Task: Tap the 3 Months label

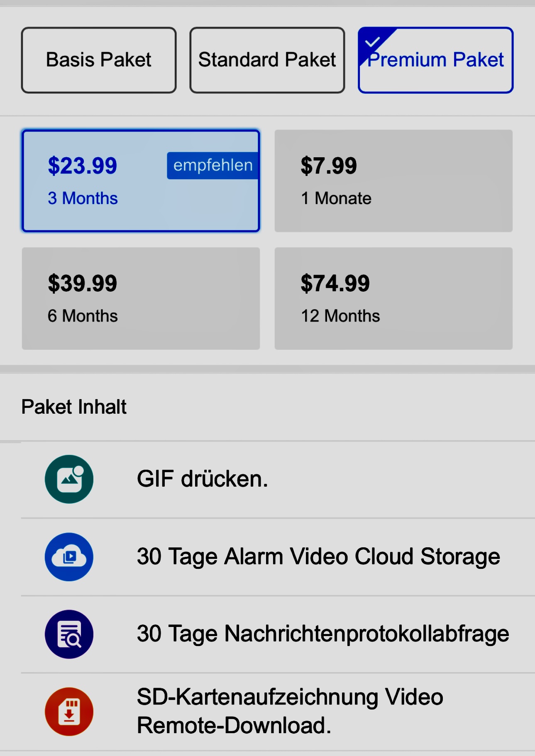Action: tap(83, 198)
